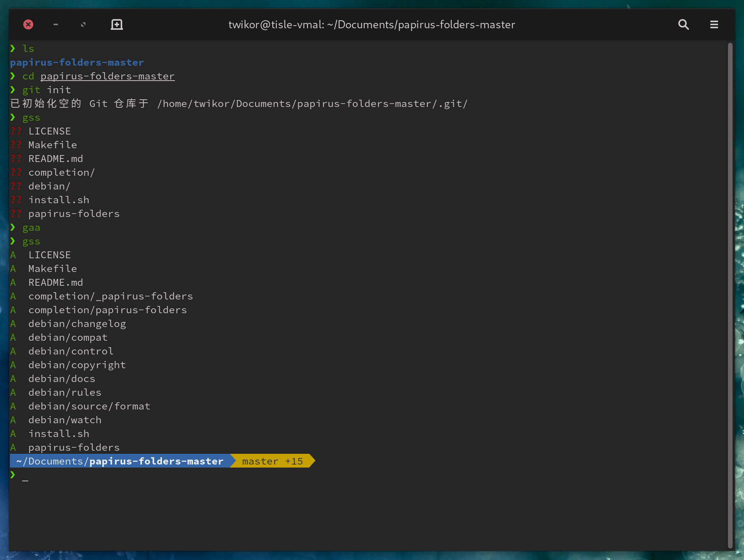Minimize the terminal window
Image resolution: width=744 pixels, height=560 pixels.
point(56,25)
